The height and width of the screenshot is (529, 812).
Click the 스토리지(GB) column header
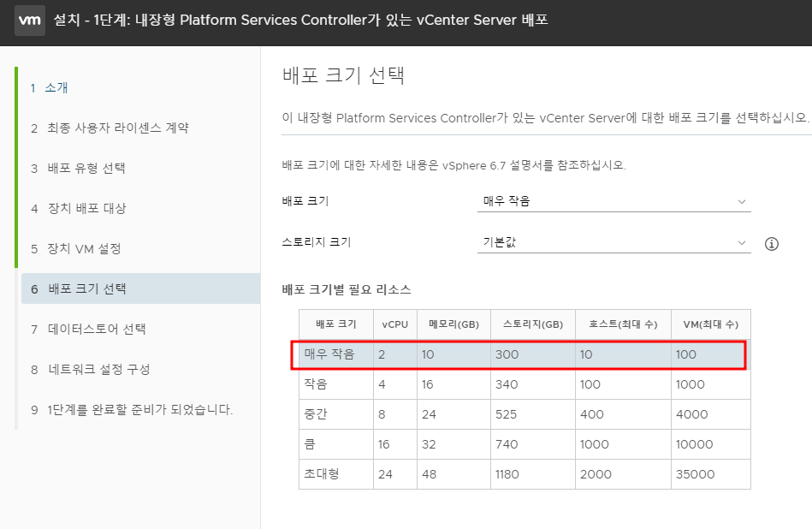click(x=533, y=324)
